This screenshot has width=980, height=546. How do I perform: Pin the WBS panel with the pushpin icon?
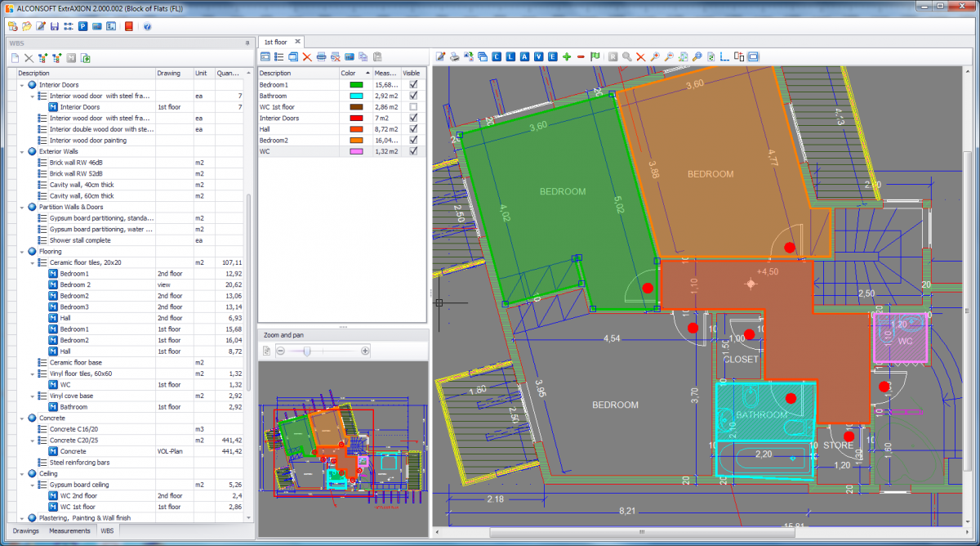pyautogui.click(x=247, y=43)
